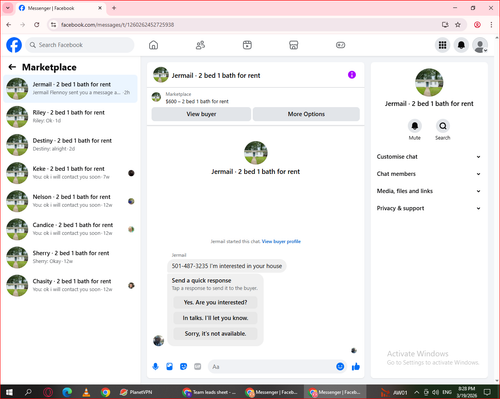Open the Chasity conversation
Screen dimensions: 500x399
pyautogui.click(x=70, y=285)
